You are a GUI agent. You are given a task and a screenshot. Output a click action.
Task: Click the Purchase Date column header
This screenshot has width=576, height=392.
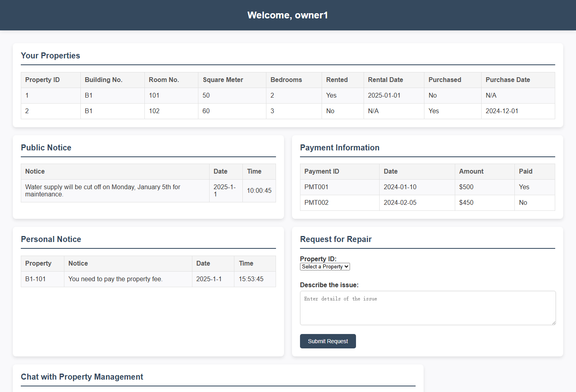518,80
